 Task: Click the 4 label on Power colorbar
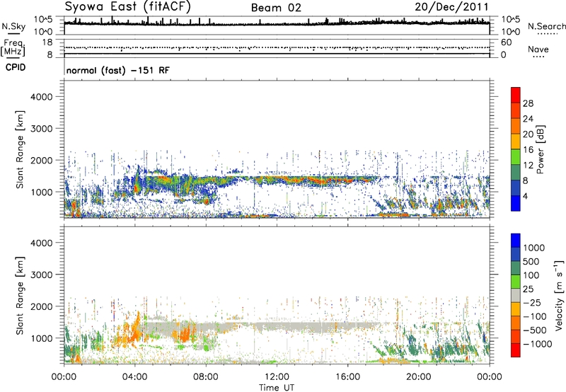click(x=525, y=197)
